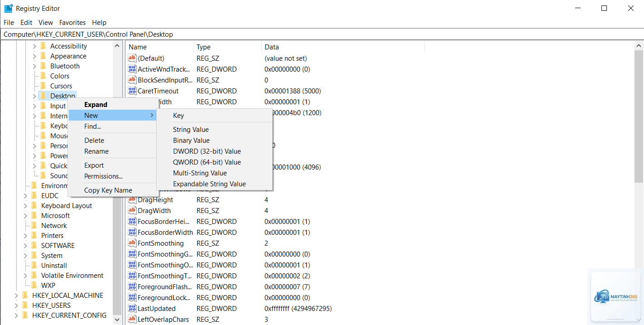Viewport: 644px width, 325px height.
Task: Expand the HKEY_CURRENT_CONFIG hive
Action: 16,315
